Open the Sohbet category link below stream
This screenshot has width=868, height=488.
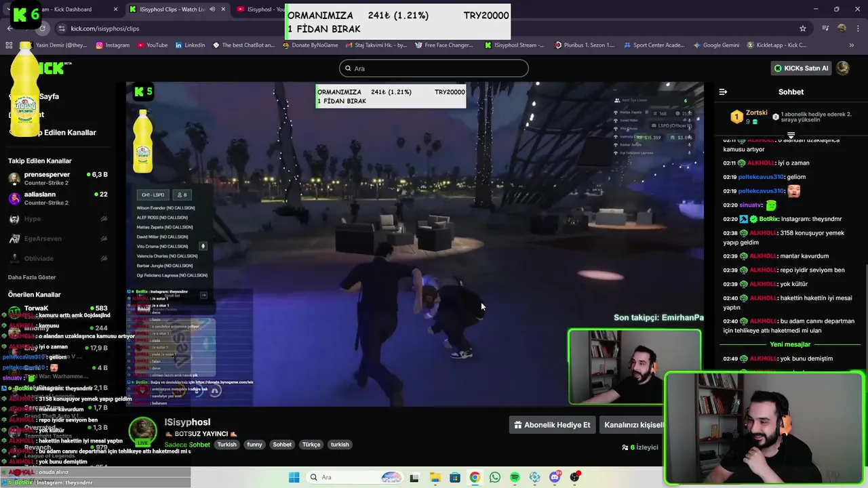(199, 445)
